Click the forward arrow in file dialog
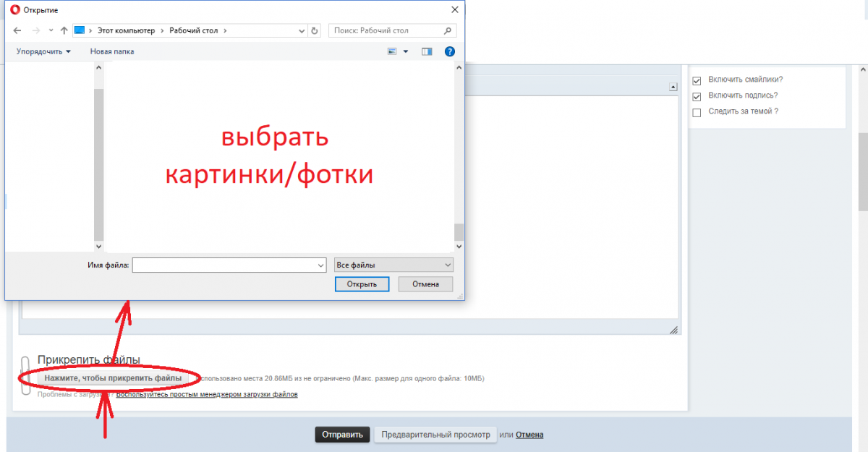 pos(35,31)
